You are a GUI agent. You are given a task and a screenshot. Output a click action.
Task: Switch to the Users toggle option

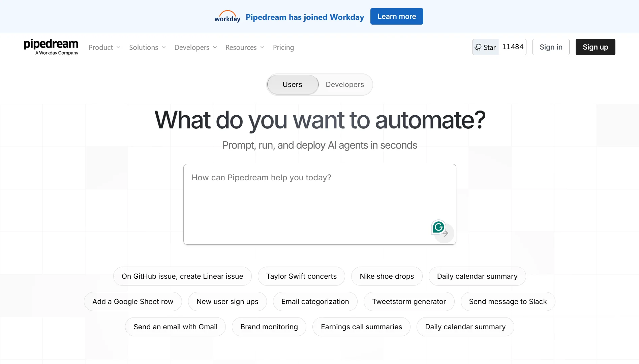coord(293,85)
